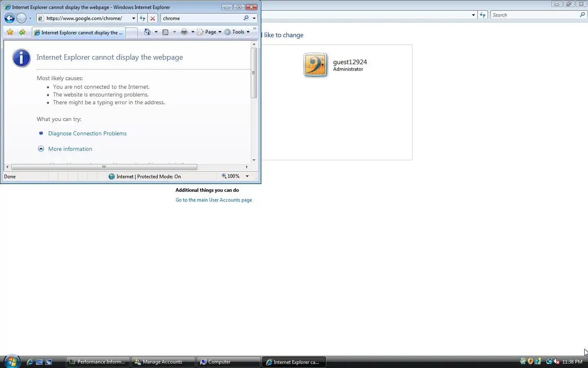Show more IE toolbar items chevron
This screenshot has height=368, width=588.
click(255, 29)
